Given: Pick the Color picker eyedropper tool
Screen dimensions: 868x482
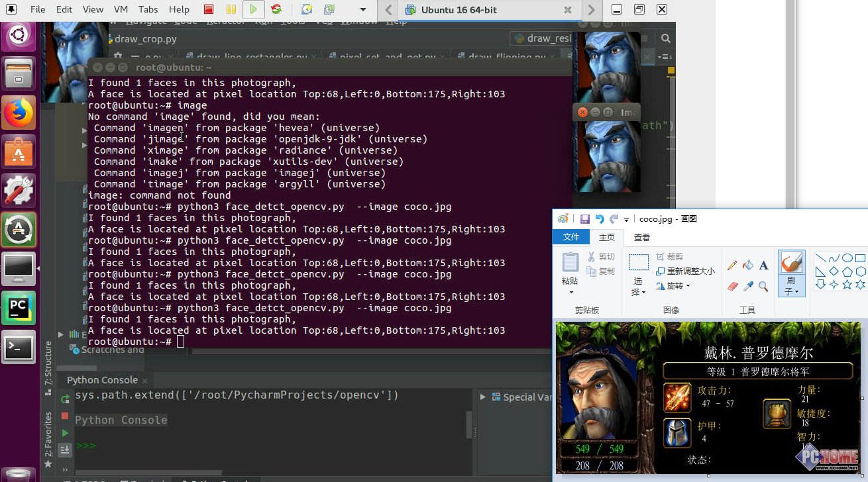Looking at the screenshot, I should (748, 287).
